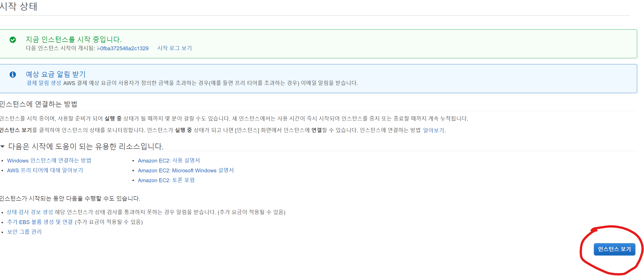
Task: Click the blue info circle icon
Action: tap(13, 74)
